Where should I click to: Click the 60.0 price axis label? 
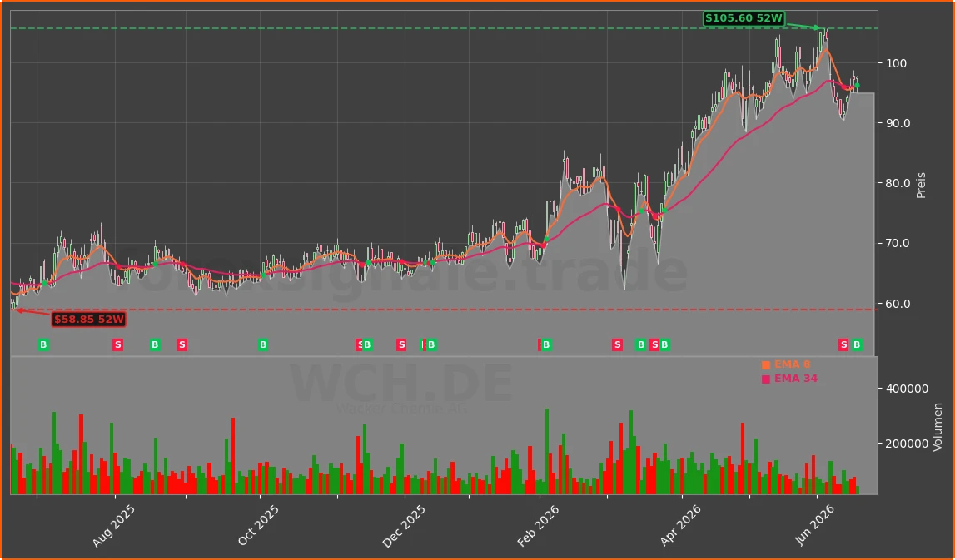coord(898,304)
